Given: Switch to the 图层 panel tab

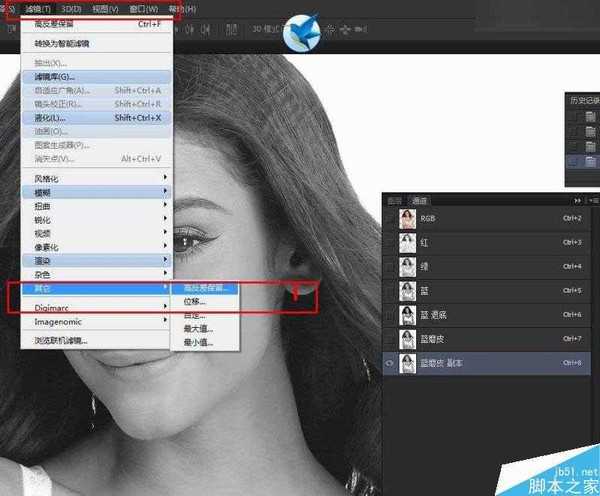Looking at the screenshot, I should point(395,200).
